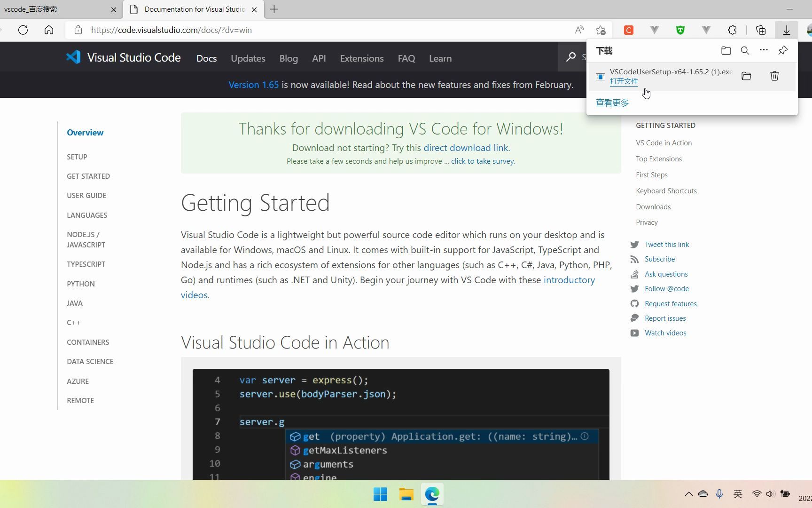The width and height of the screenshot is (812, 508).
Task: Open the read aloud icon in address bar
Action: (x=579, y=30)
